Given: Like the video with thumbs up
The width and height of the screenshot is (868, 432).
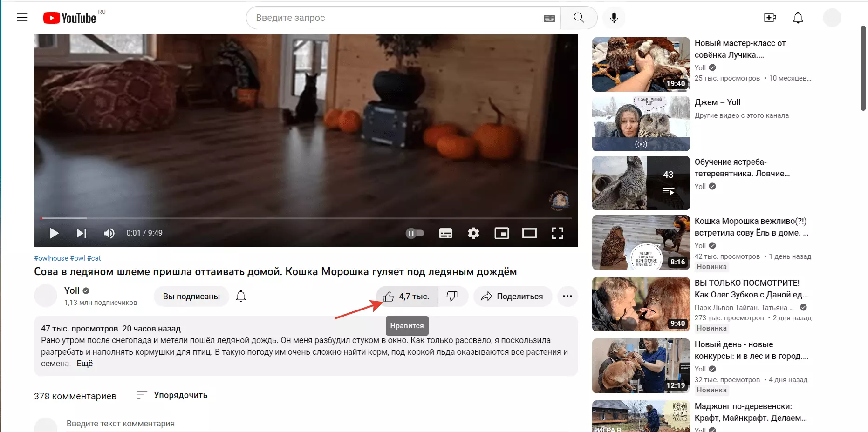Looking at the screenshot, I should click(407, 297).
